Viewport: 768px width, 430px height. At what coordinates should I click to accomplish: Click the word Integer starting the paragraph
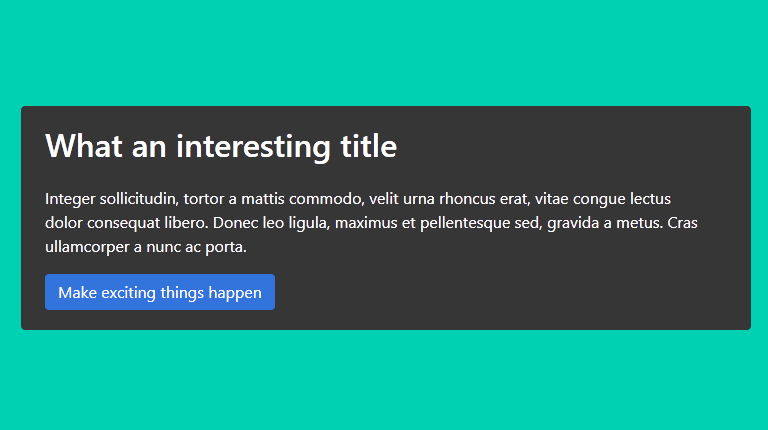point(70,199)
